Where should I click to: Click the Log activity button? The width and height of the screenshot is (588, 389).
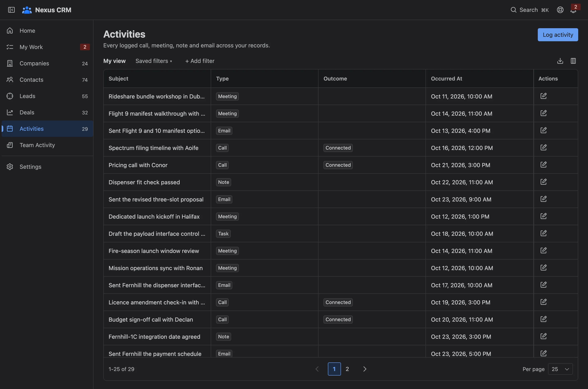[558, 35]
